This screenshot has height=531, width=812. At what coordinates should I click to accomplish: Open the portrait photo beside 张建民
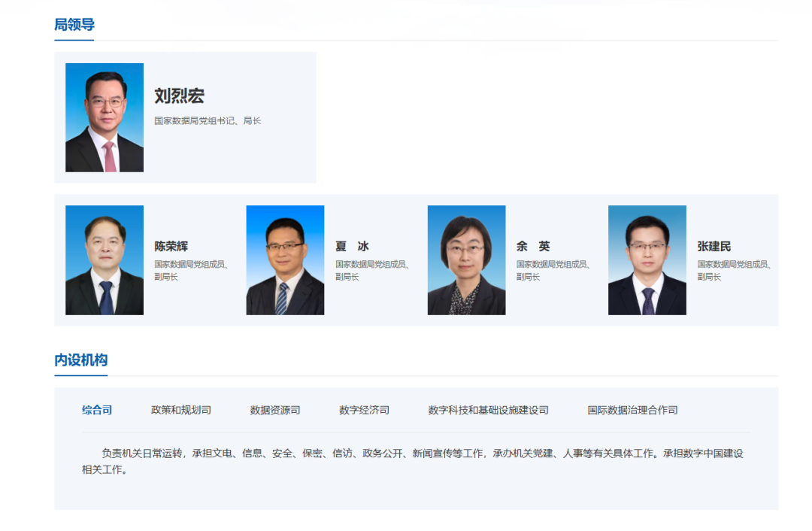point(647,260)
